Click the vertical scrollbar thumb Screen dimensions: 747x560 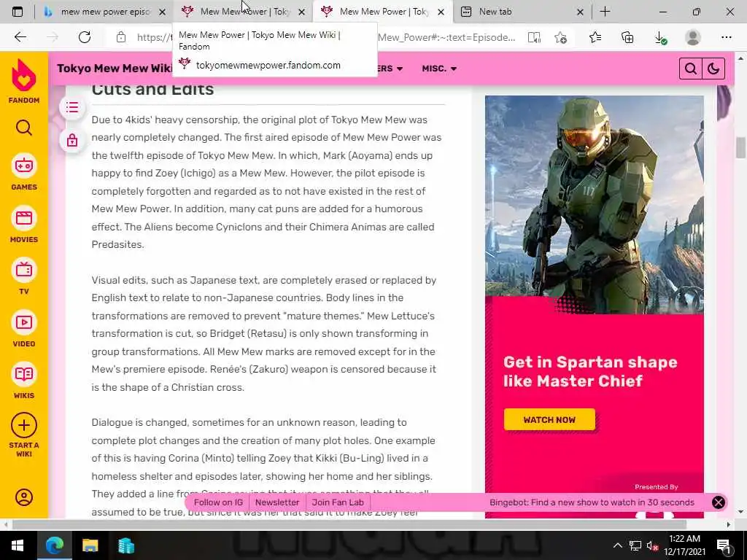click(740, 147)
